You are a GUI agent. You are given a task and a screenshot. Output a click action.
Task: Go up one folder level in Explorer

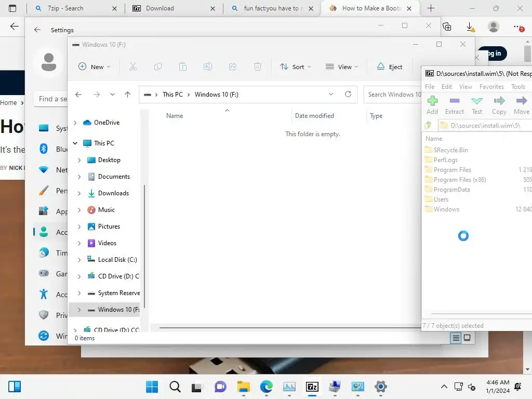click(x=128, y=95)
